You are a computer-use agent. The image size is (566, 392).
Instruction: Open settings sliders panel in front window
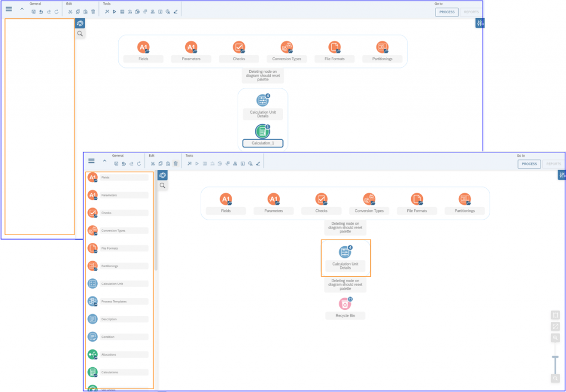pos(562,175)
